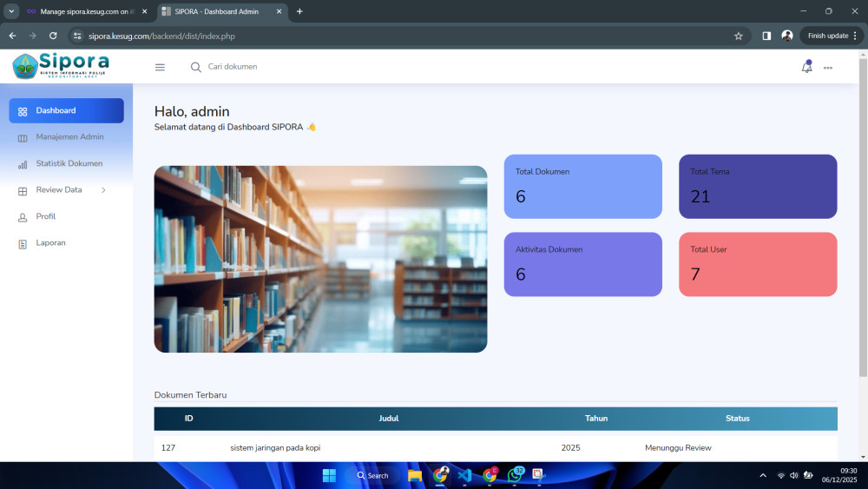Select the Total Dokumen card
The width and height of the screenshot is (868, 489).
(582, 186)
